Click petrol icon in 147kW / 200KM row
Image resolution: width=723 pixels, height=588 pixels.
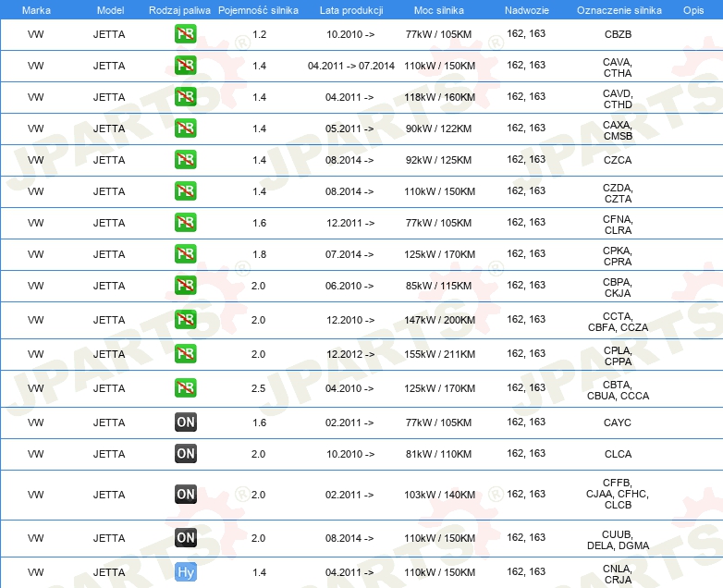click(x=185, y=320)
